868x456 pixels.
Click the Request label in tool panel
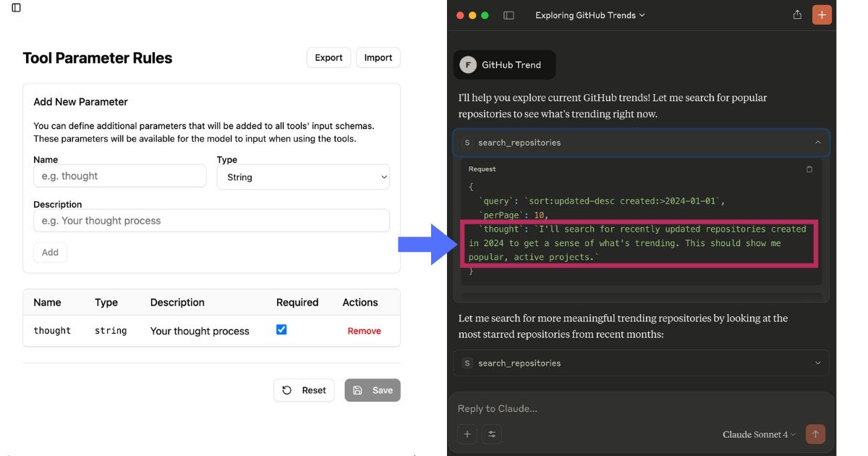click(482, 169)
